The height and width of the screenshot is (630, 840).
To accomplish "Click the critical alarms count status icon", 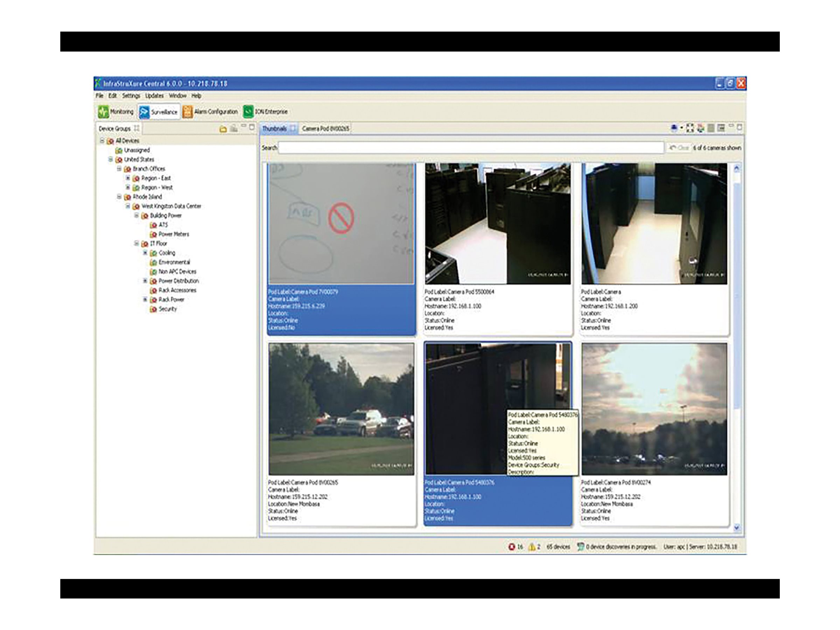I will (511, 547).
